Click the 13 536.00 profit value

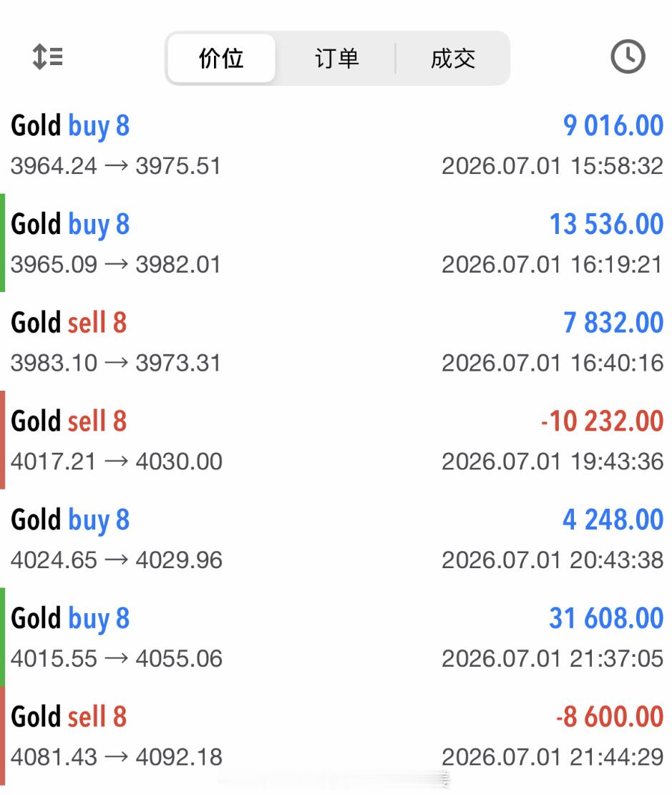[x=607, y=223]
